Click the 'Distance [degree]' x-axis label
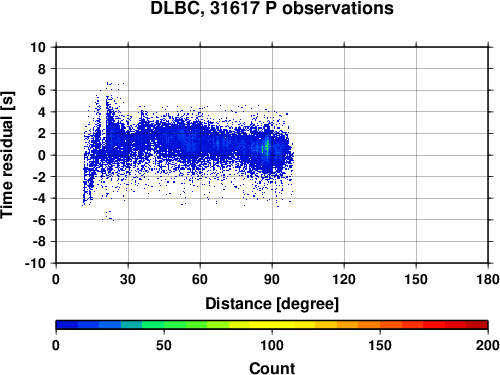 [272, 304]
